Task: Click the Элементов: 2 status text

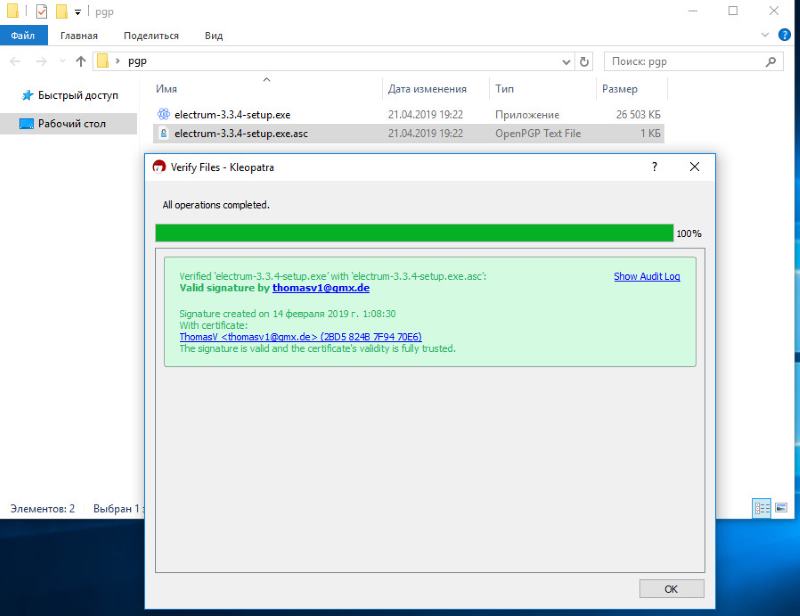Action: point(43,509)
